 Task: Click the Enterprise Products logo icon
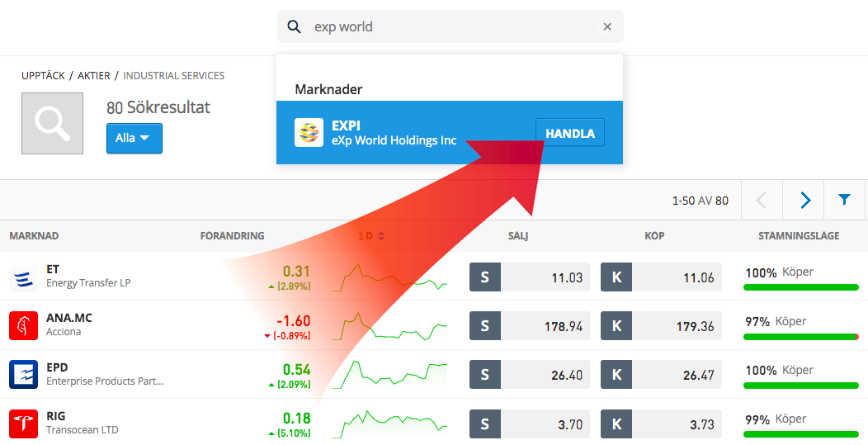(x=24, y=375)
